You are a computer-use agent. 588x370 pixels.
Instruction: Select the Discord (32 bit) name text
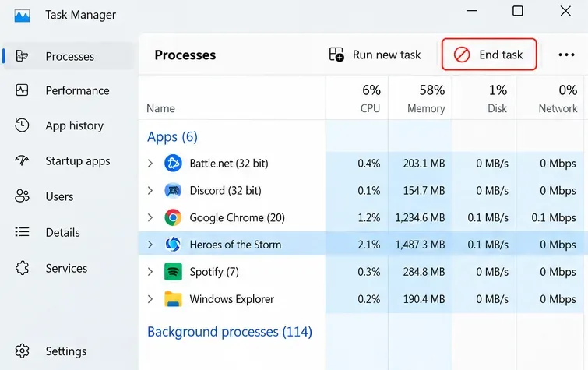coord(225,190)
